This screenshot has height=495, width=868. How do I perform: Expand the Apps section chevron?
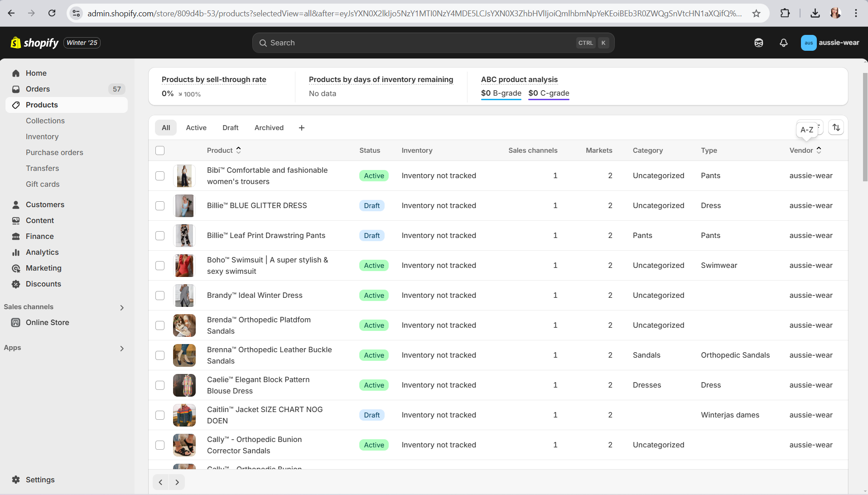[x=121, y=348]
